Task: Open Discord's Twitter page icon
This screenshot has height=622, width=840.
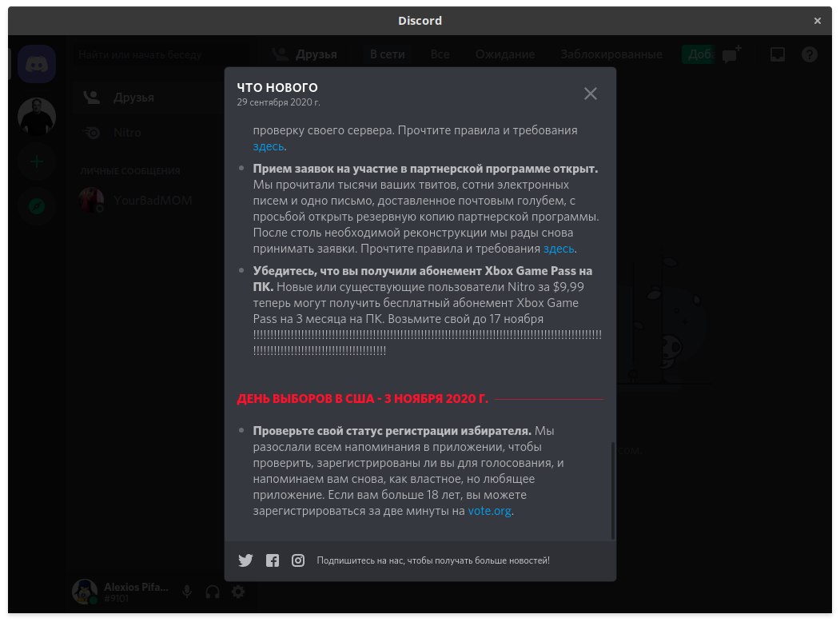Action: [x=245, y=560]
